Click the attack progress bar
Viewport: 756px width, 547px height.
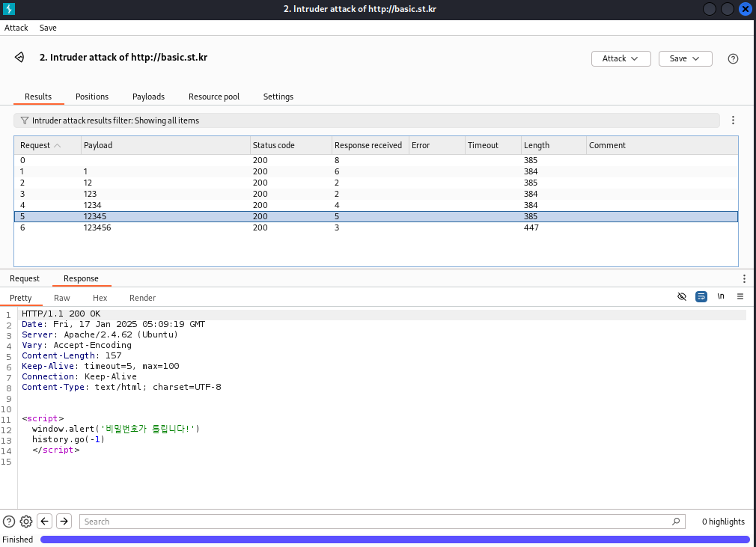[396, 540]
